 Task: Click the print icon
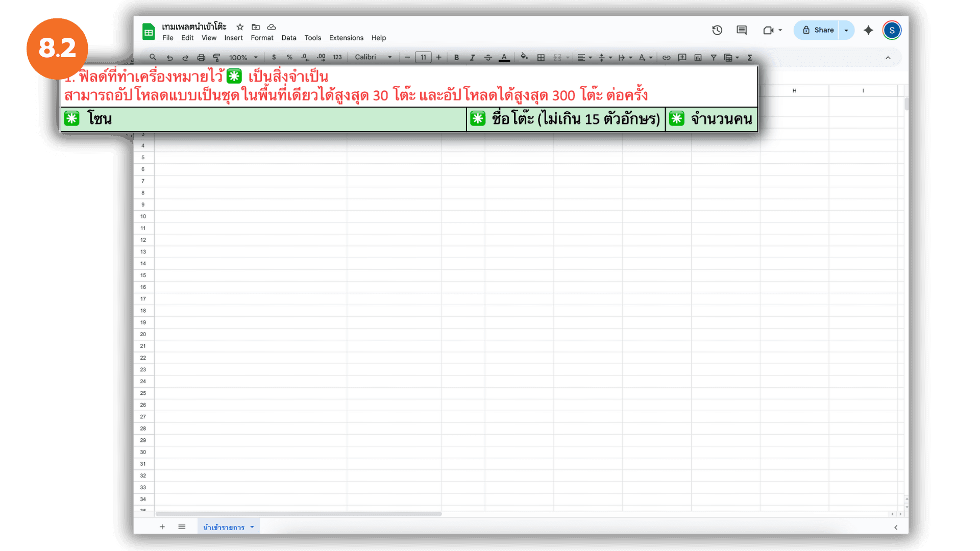[x=201, y=58]
